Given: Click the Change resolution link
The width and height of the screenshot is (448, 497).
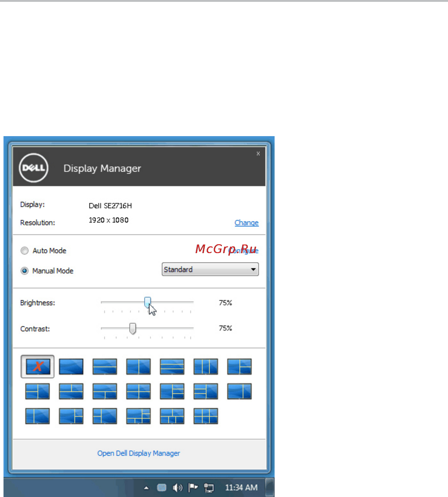Looking at the screenshot, I should (x=247, y=223).
